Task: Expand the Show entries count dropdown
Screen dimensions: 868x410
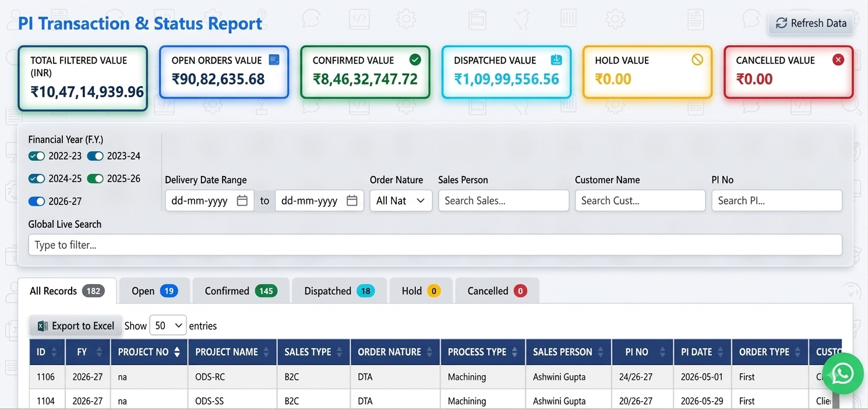Action: 168,326
